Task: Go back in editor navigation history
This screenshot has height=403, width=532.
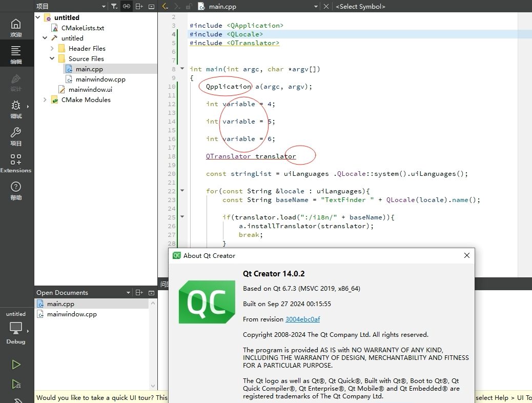Action: click(x=165, y=6)
